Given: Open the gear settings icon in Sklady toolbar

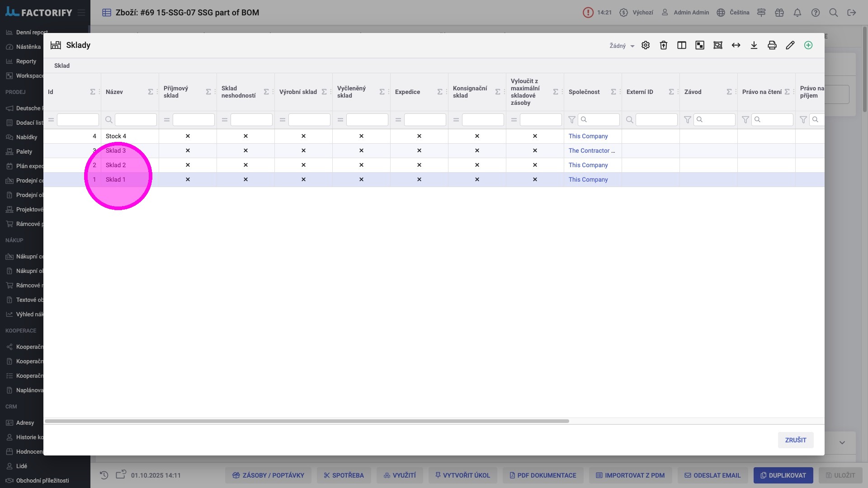Looking at the screenshot, I should pos(646,45).
